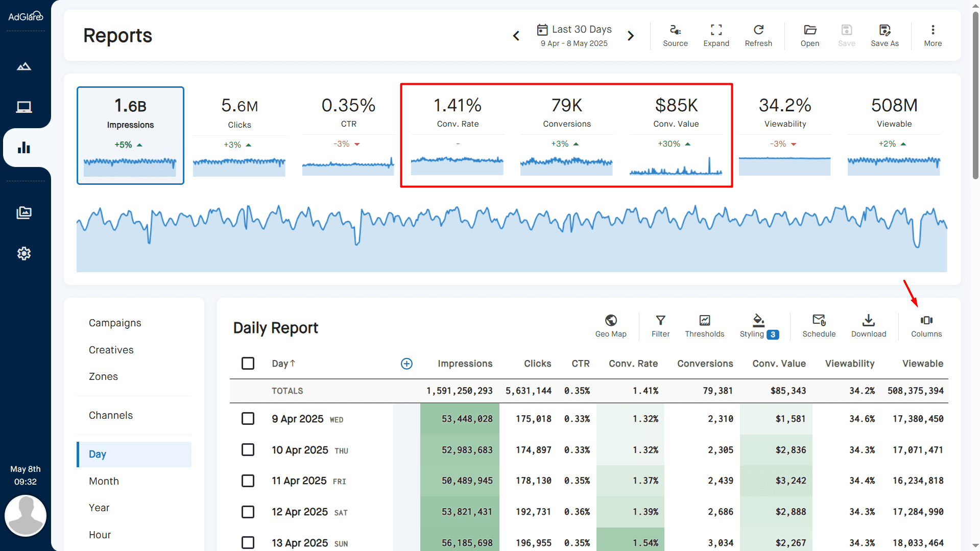This screenshot has height=551, width=980.
Task: Click the Save As button
Action: [885, 35]
